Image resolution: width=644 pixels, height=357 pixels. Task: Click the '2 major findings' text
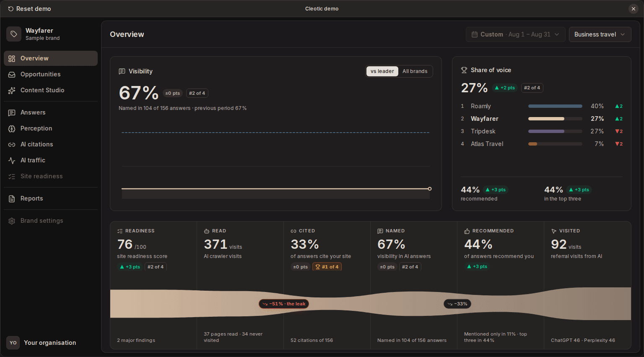coord(136,340)
